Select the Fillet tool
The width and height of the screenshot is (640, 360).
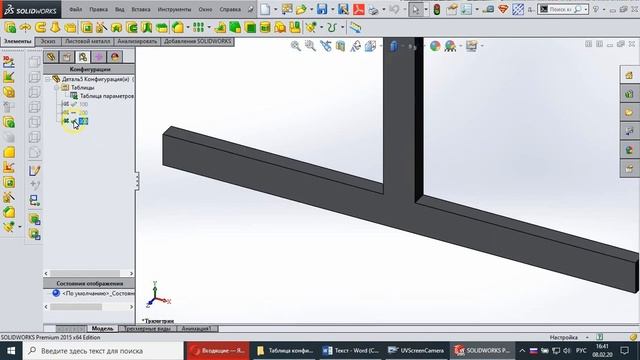(x=178, y=27)
